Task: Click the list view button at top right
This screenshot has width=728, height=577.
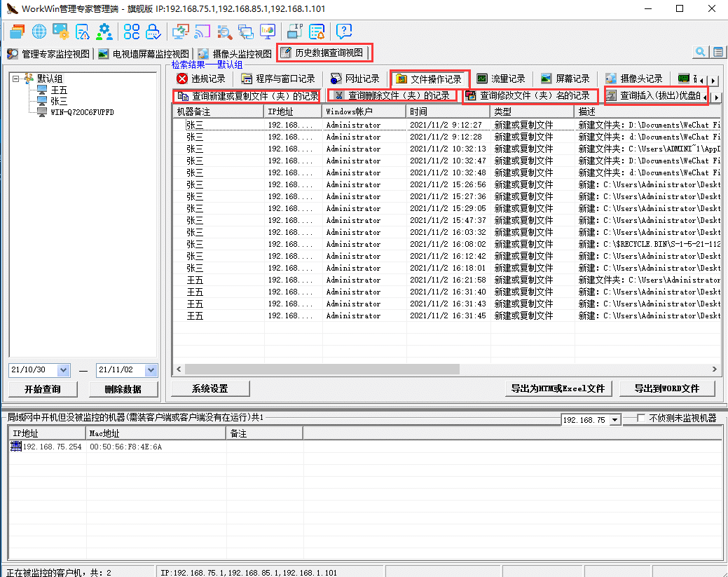Action: click(x=717, y=52)
